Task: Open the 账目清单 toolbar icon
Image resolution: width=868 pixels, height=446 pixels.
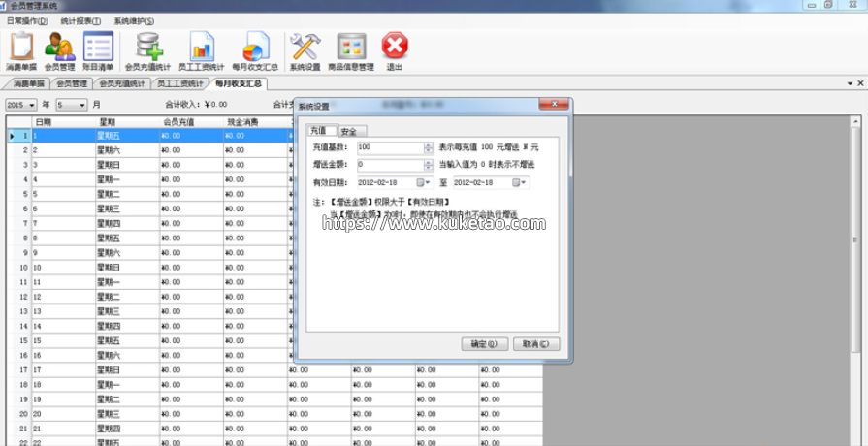Action: (x=98, y=51)
